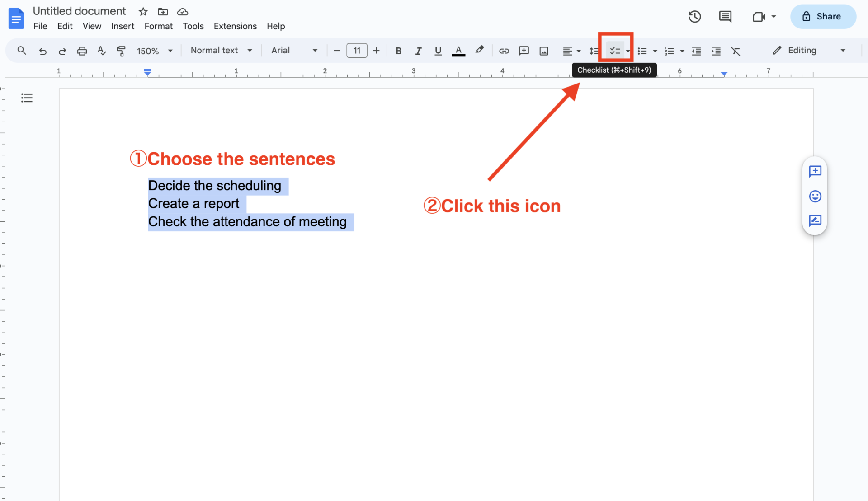
Task: Open the text color picker
Action: (x=458, y=51)
